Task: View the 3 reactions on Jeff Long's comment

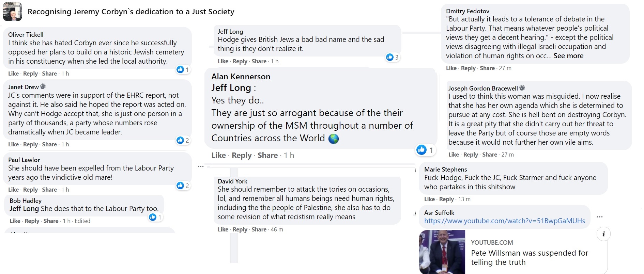Action: (x=393, y=57)
